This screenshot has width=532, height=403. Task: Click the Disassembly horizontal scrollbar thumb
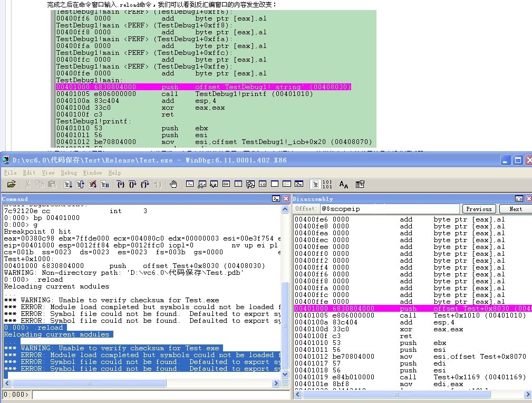[x=396, y=394]
